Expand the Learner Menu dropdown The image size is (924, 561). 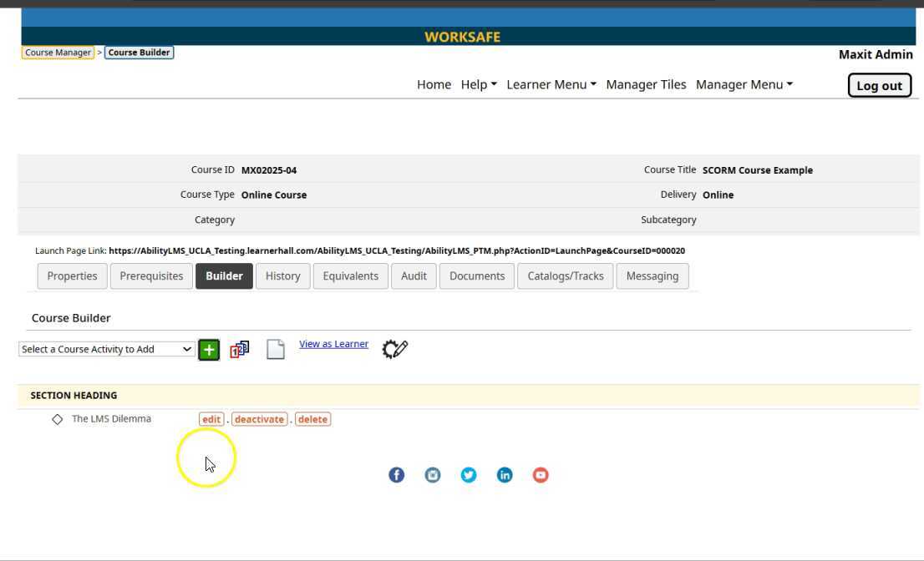[551, 84]
